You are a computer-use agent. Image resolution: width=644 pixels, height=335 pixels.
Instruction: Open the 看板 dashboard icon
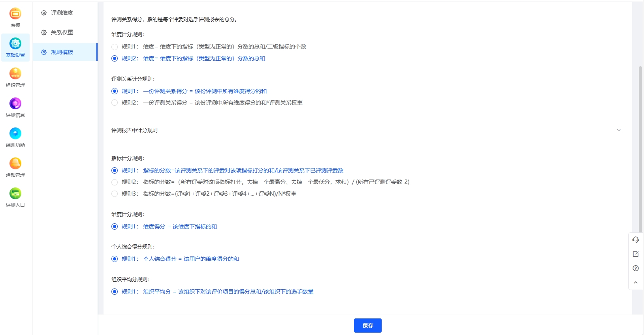[15, 14]
